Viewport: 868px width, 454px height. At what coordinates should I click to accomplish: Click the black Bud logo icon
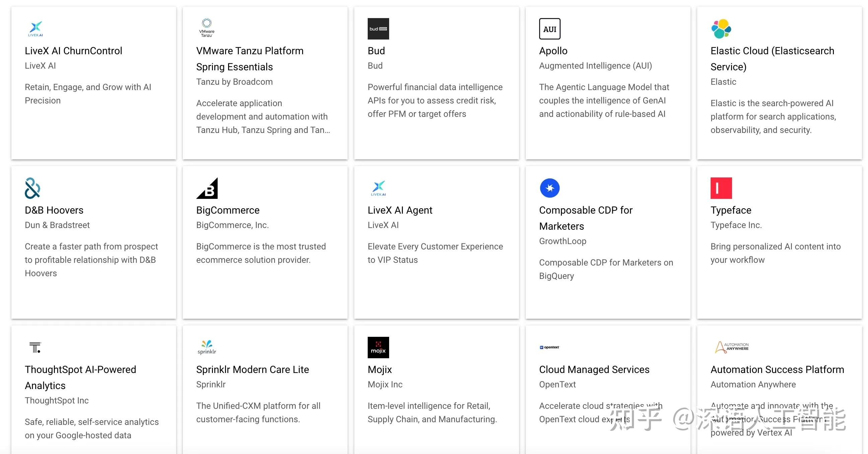pyautogui.click(x=378, y=29)
